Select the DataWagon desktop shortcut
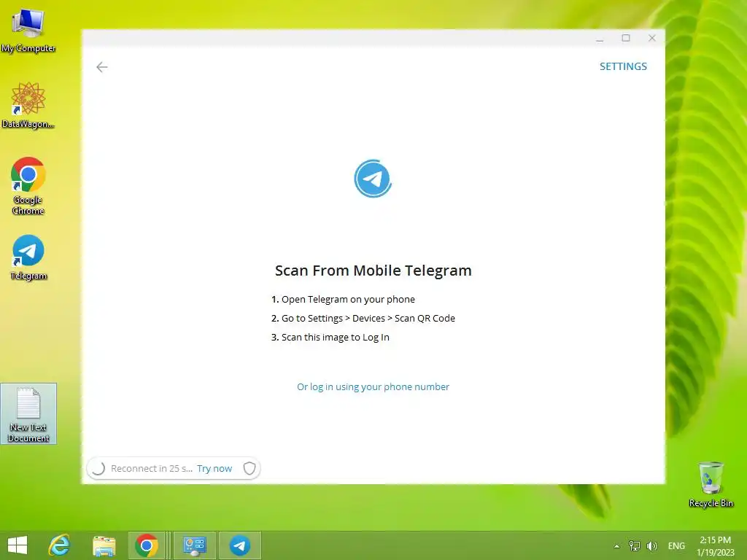747x560 pixels. 28,105
